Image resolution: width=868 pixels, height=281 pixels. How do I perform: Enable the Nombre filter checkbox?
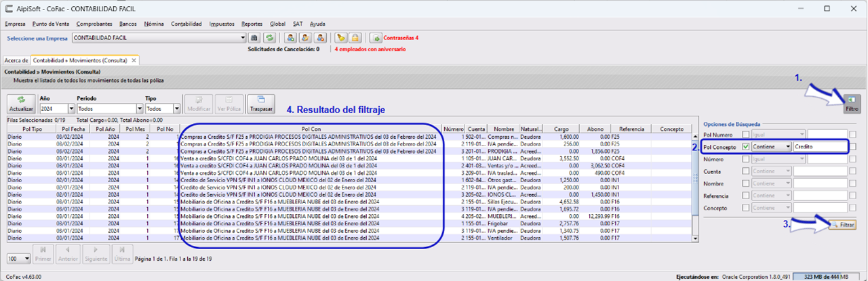tap(746, 183)
